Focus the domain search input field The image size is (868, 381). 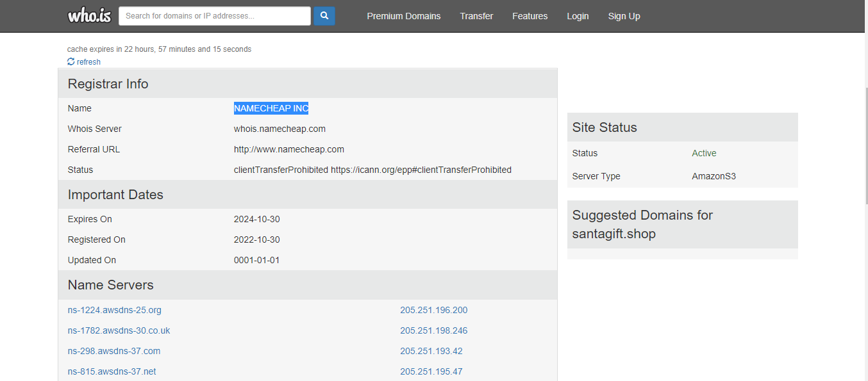(x=215, y=16)
